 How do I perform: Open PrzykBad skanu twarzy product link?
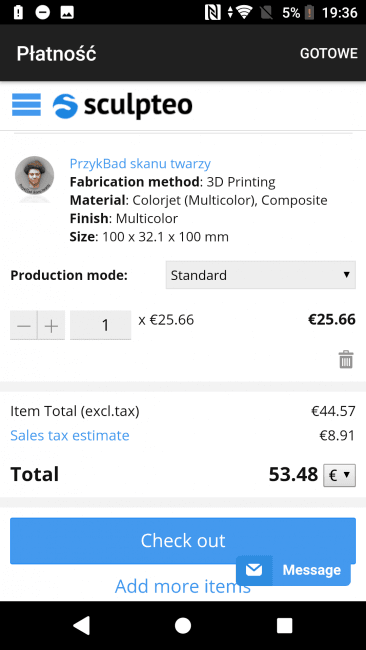[140, 164]
